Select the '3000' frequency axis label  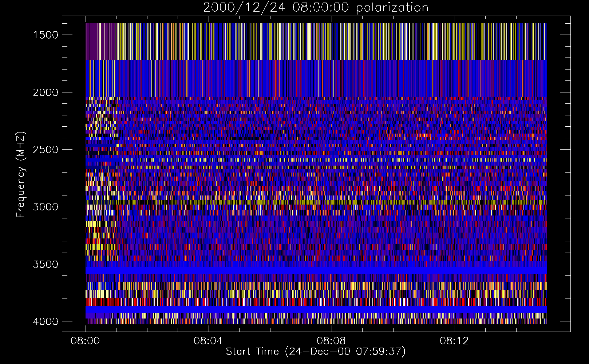[x=46, y=207]
